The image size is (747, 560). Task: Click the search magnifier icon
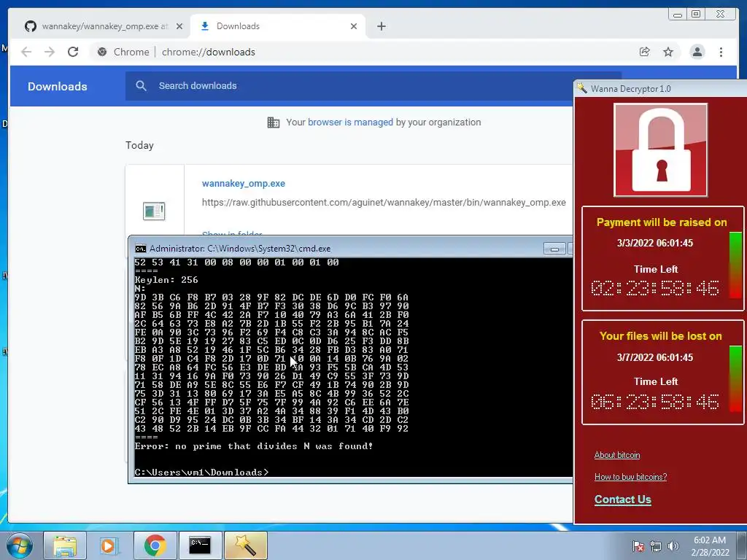tap(141, 86)
